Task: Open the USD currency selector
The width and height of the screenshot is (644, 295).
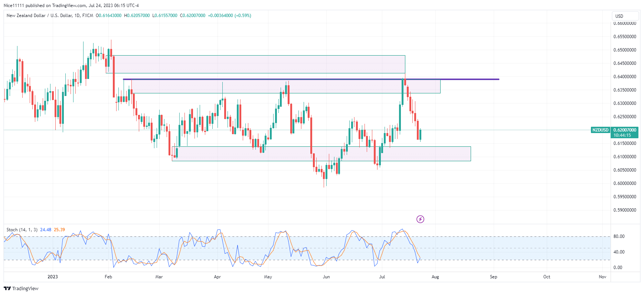Action: [x=625, y=16]
